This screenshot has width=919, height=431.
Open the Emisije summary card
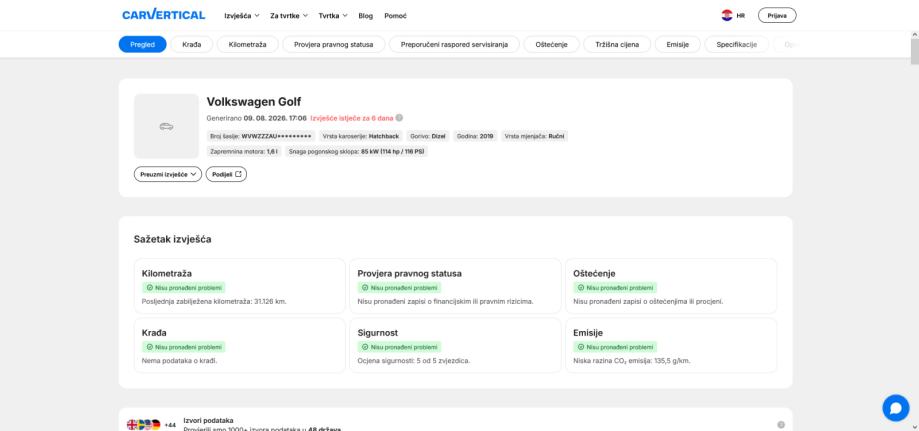pos(671,345)
